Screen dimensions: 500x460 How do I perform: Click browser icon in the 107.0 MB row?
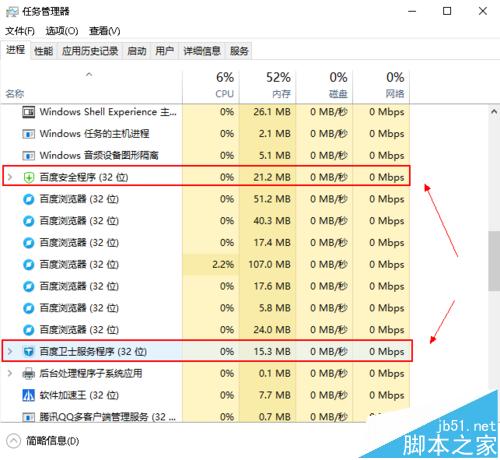pos(29,265)
